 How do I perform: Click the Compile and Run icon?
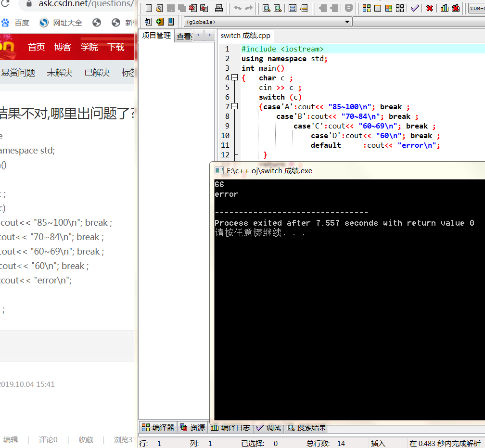(389, 8)
